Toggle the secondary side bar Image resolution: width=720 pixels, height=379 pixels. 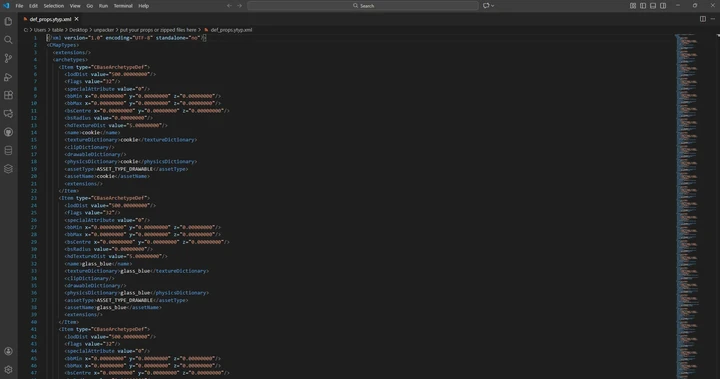(663, 6)
